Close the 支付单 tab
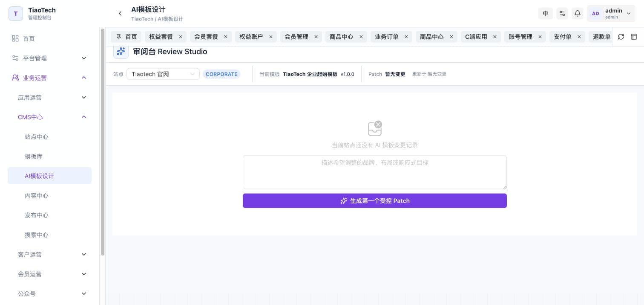This screenshot has height=305, width=644. (x=579, y=37)
